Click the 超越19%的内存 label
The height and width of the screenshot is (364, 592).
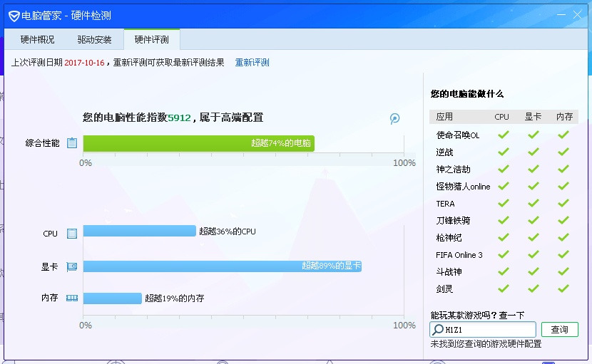click(x=175, y=298)
